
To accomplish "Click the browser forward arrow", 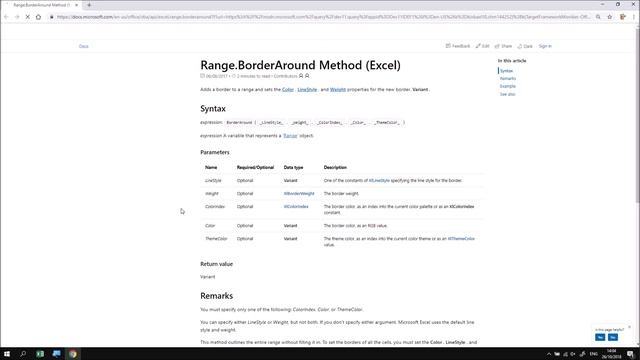I will coord(17,17).
